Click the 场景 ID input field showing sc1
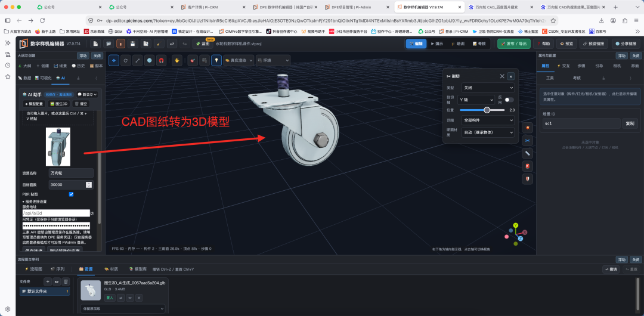This screenshot has width=644, height=316. 581,123
